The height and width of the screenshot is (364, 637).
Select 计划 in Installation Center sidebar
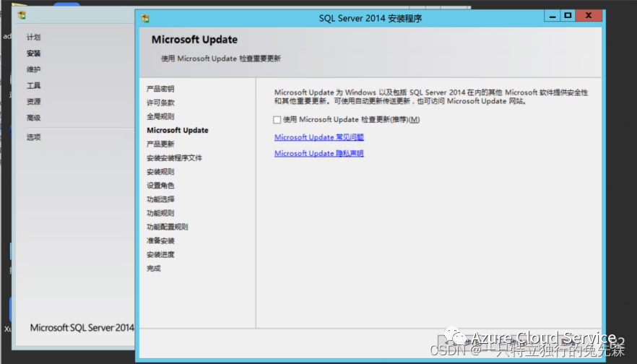click(33, 38)
